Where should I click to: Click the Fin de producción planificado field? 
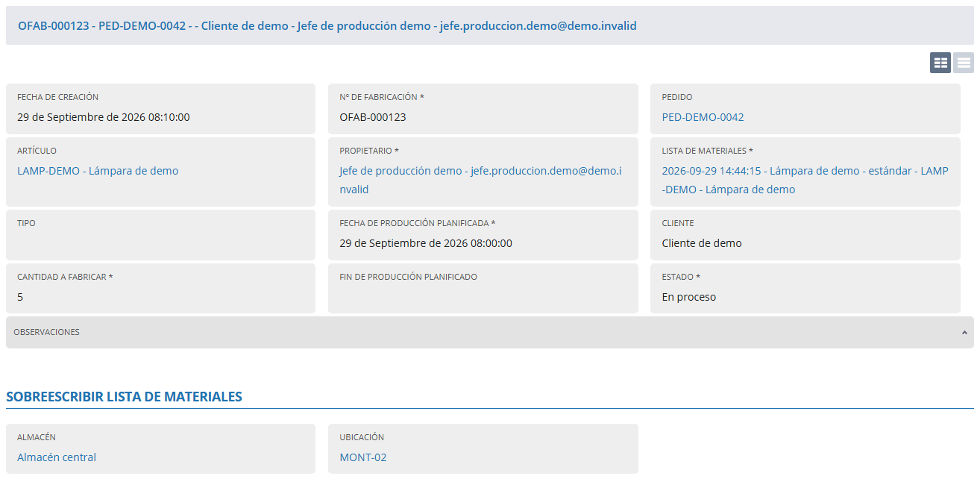pos(483,288)
